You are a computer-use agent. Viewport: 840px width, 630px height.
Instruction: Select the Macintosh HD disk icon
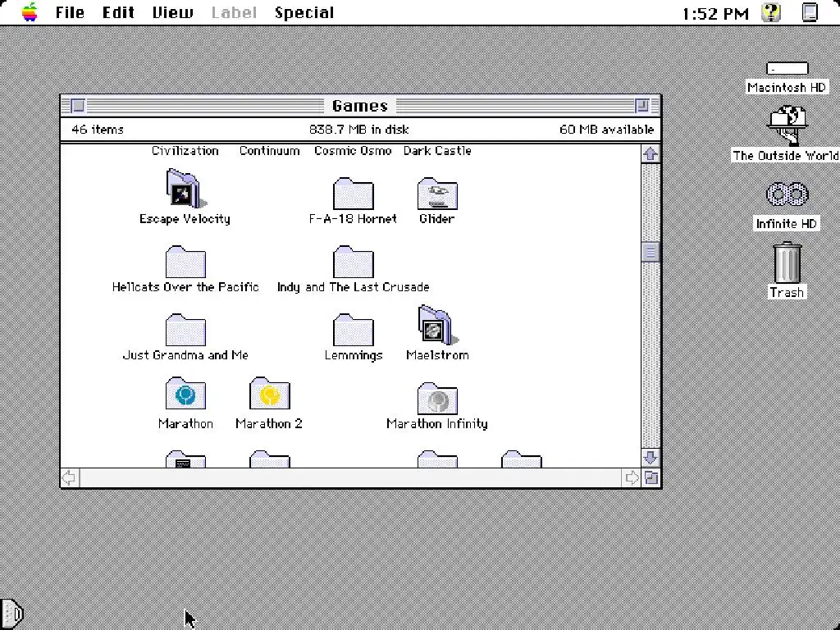click(x=787, y=68)
